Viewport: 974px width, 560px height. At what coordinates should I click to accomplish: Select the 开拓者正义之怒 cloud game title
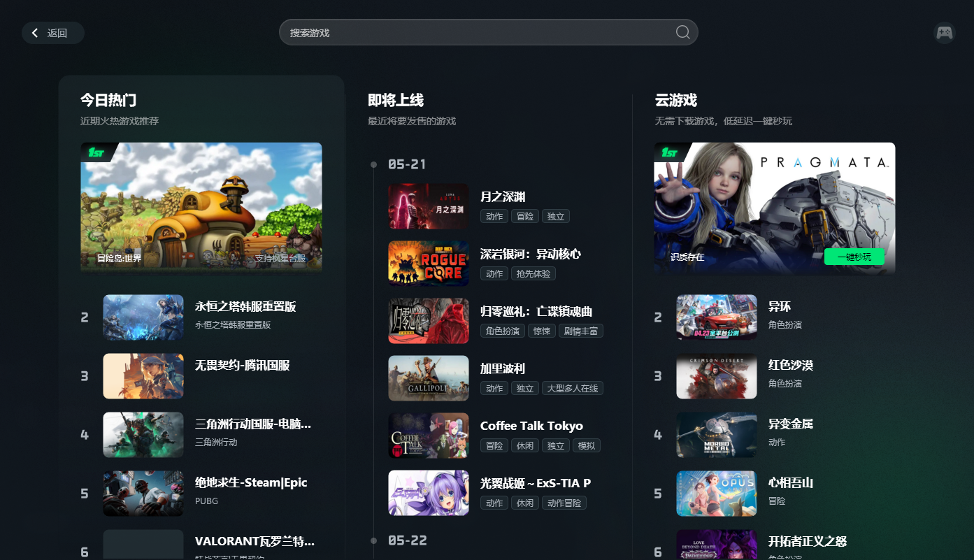pos(808,542)
